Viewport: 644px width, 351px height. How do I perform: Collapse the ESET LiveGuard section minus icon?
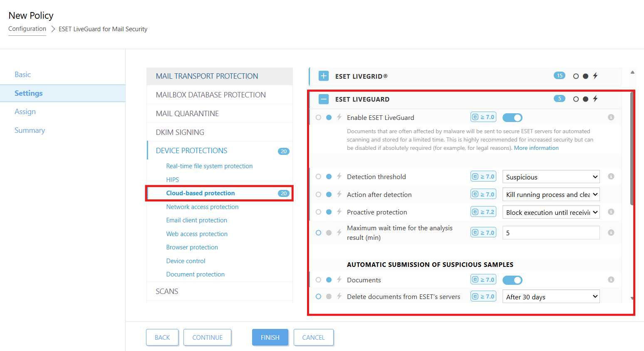[x=324, y=99]
